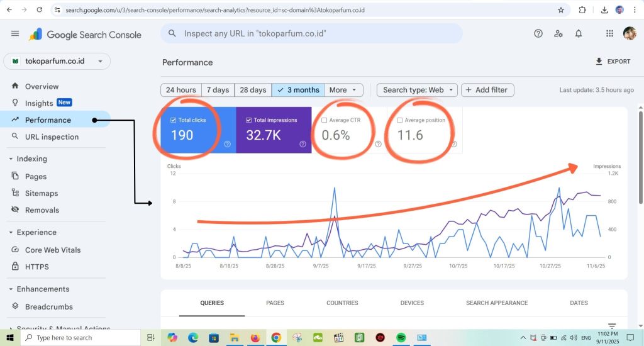Image resolution: width=644 pixels, height=346 pixels.
Task: Click the notifications bell icon
Action: pyautogui.click(x=579, y=34)
